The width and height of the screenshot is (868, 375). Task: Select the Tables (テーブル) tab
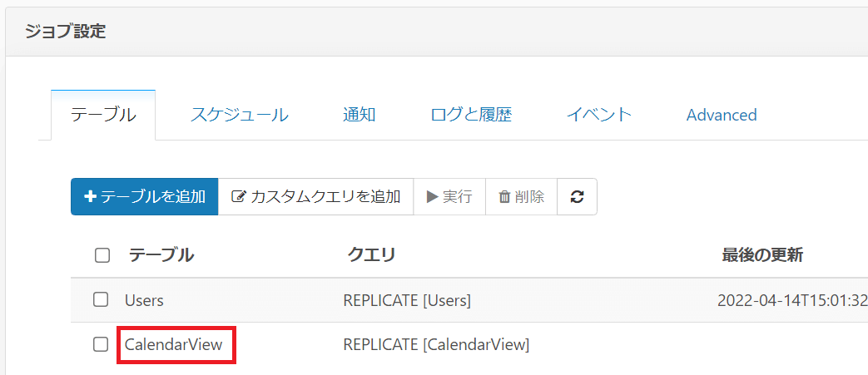[x=103, y=115]
